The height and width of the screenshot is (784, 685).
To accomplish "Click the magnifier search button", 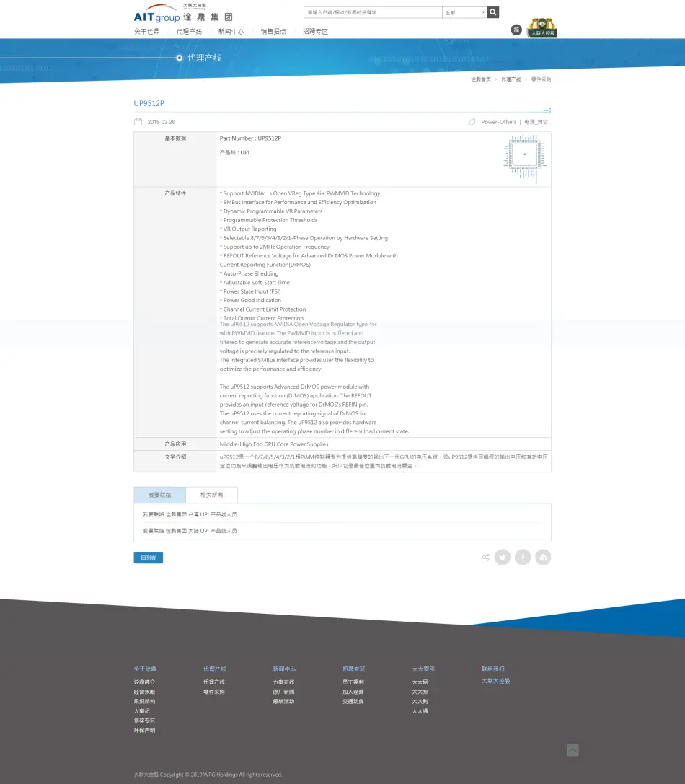I will click(x=493, y=12).
